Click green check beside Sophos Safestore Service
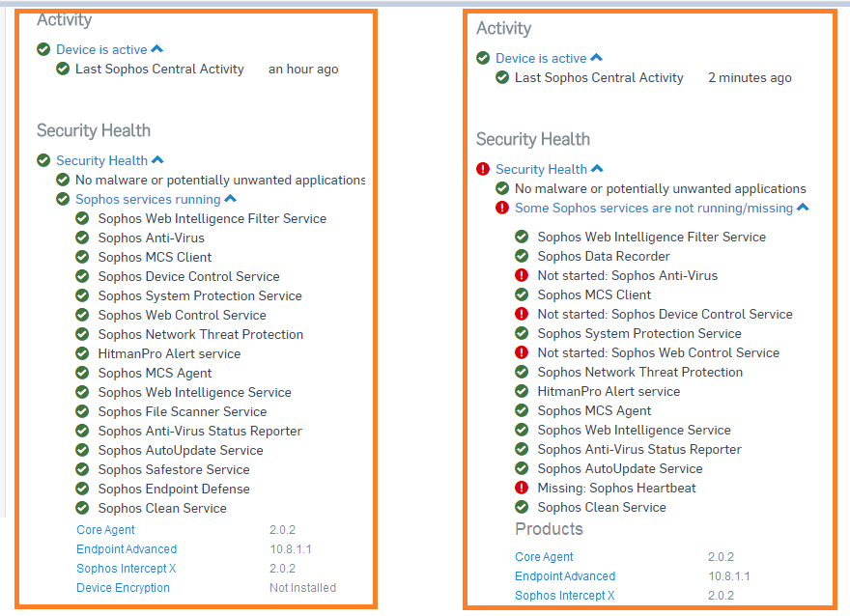The image size is (850, 616). [82, 469]
